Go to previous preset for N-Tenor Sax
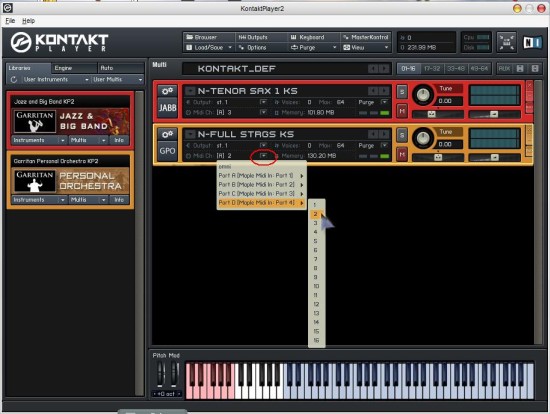 point(373,91)
